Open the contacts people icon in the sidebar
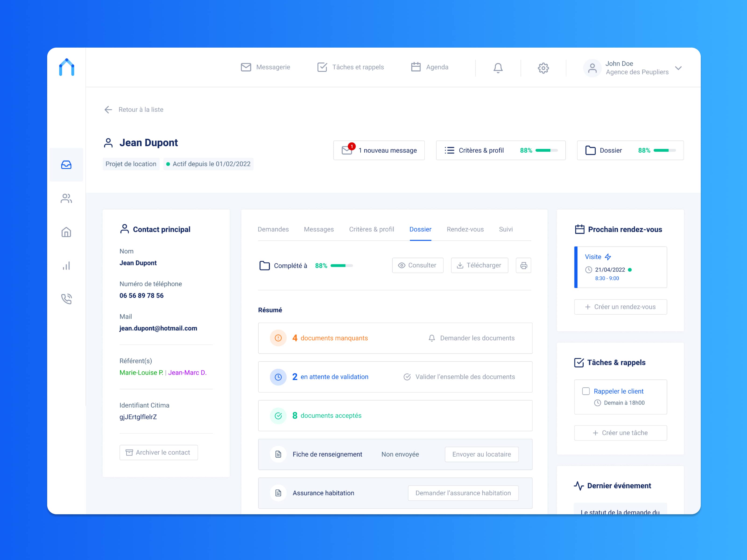Screen dimensions: 747x560 point(66,199)
